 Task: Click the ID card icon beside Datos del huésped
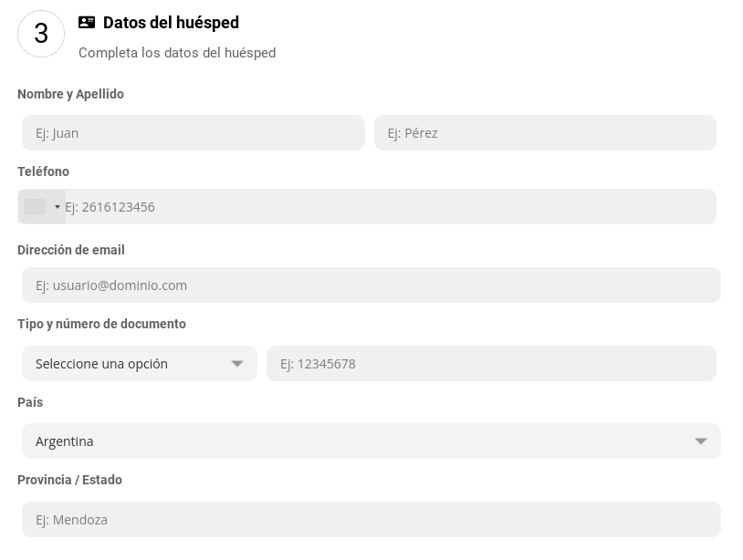[87, 23]
